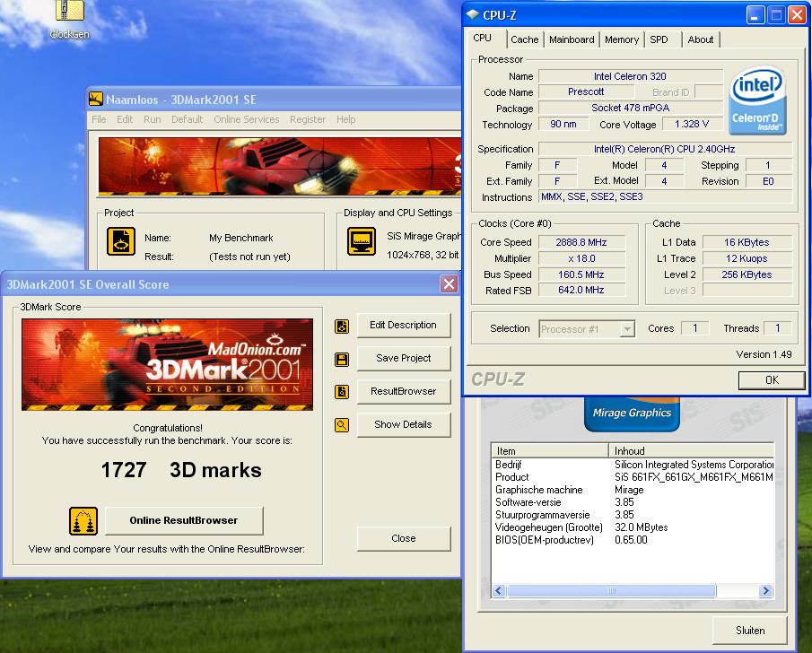
Task: Click the ResultBrowser document icon
Action: 342,392
